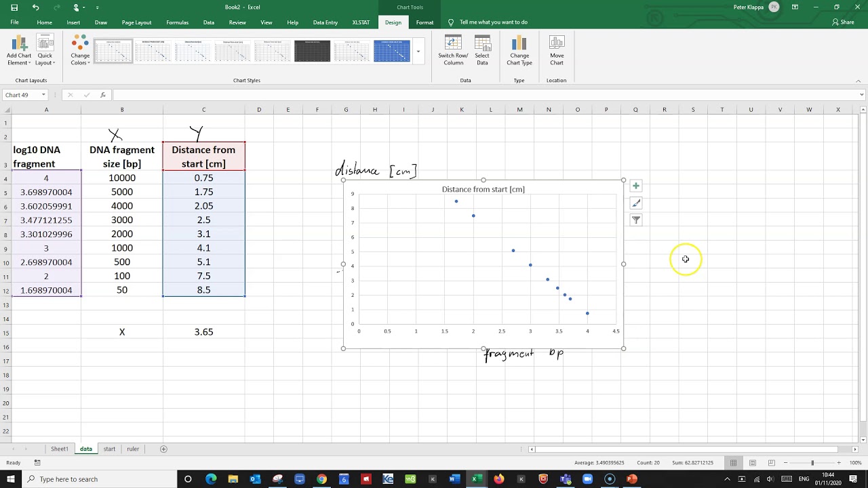Viewport: 868px width, 488px height.
Task: Open Ribbon Display Options
Action: click(795, 7)
